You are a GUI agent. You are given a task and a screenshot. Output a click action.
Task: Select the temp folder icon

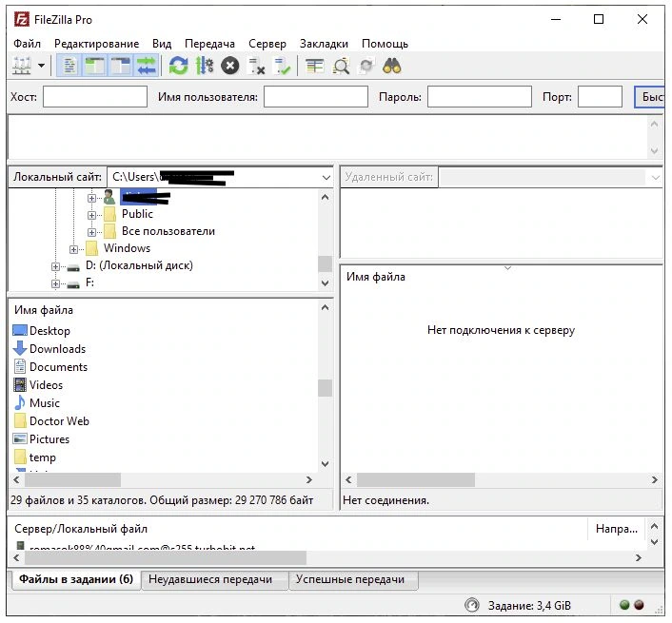pyautogui.click(x=20, y=457)
